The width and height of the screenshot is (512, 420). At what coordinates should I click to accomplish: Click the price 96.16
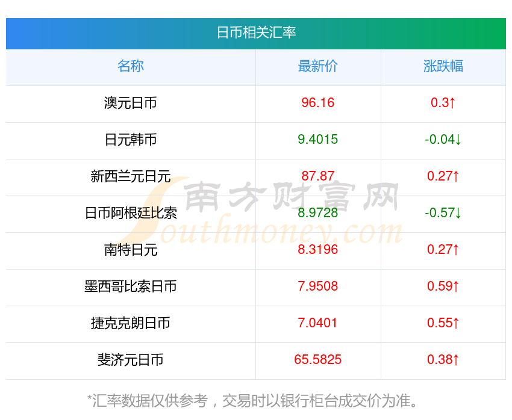(317, 103)
